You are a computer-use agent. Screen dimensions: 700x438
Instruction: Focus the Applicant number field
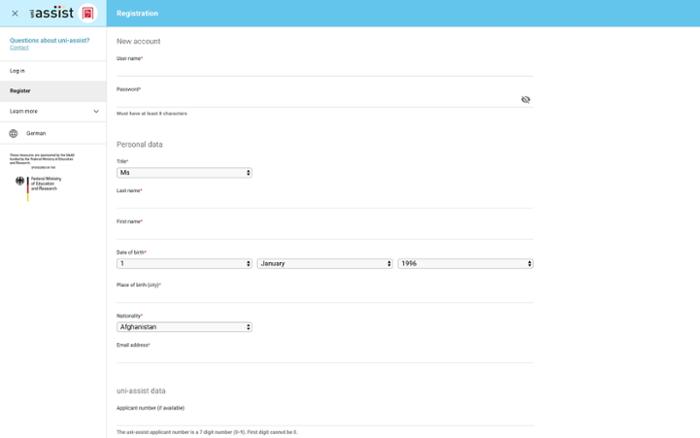click(325, 419)
